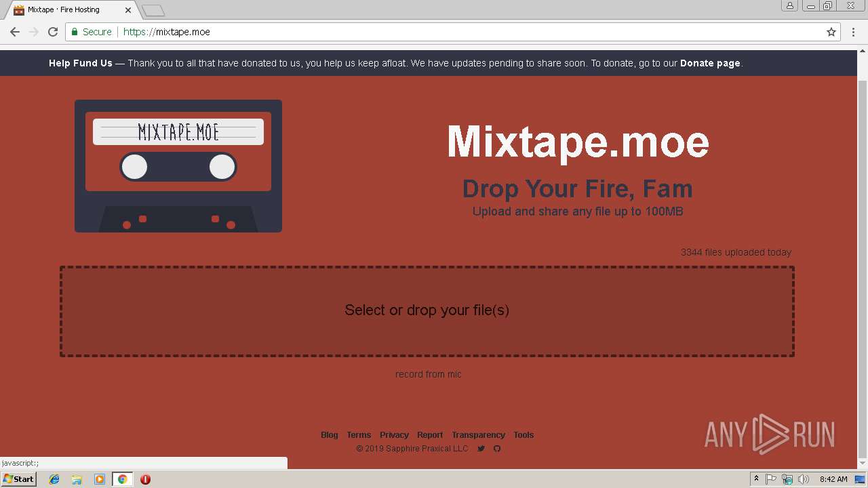Viewport: 868px width, 488px height.
Task: Bookmark this page with the star icon
Action: [x=831, y=32]
